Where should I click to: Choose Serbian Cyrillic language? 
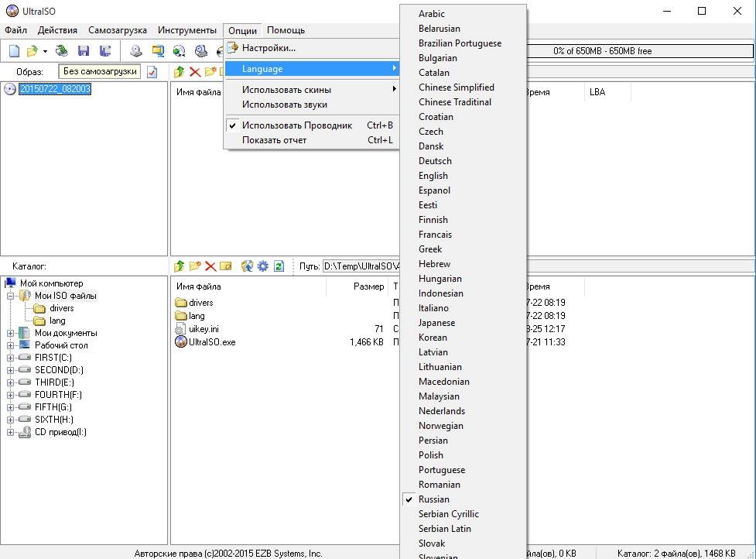tap(463, 514)
